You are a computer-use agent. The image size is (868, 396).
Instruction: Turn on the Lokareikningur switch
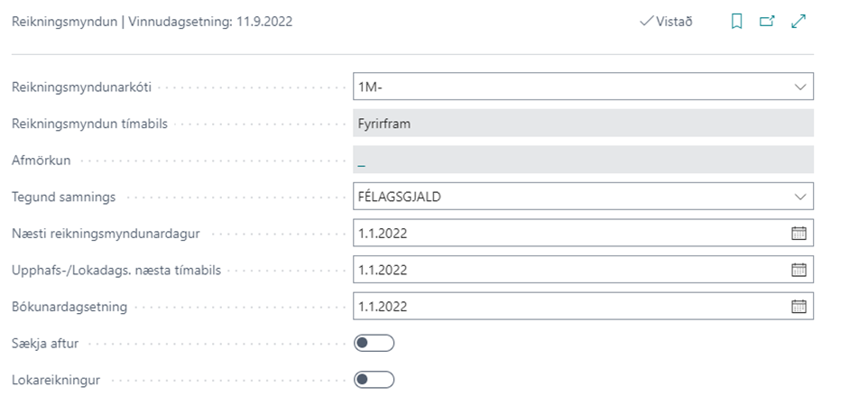pyautogui.click(x=374, y=380)
